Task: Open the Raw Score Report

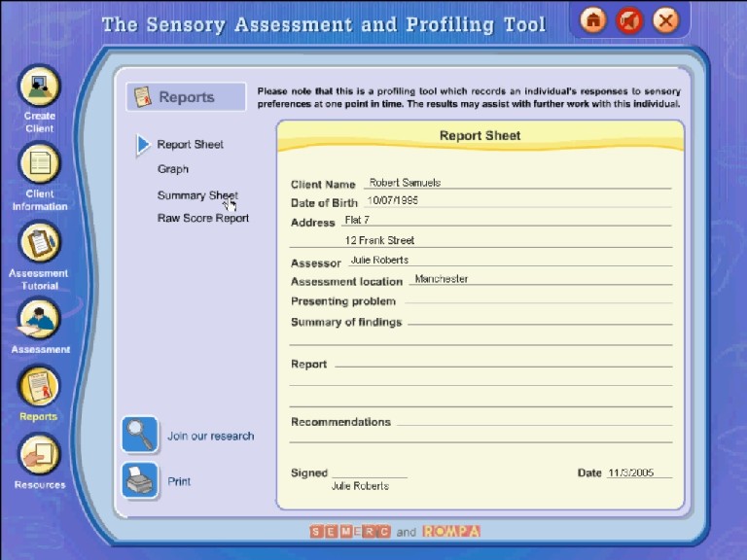Action: 203,218
